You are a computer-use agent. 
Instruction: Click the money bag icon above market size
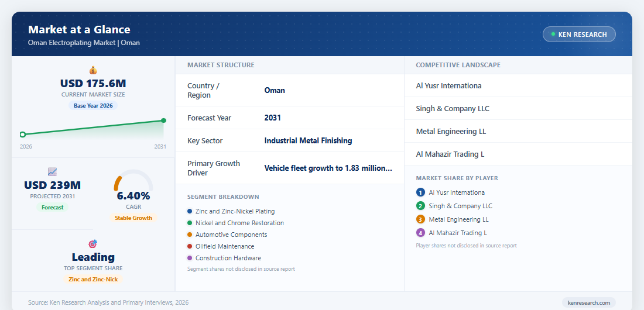click(x=93, y=70)
